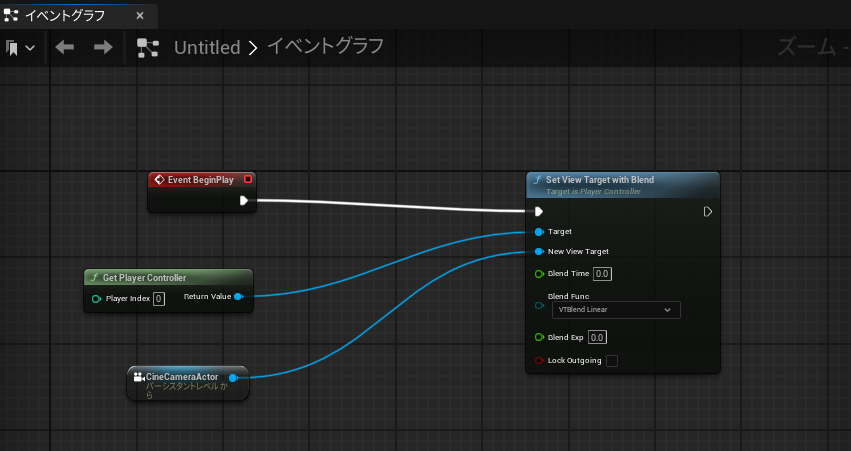Select the イベントグラフ tab

64,16
